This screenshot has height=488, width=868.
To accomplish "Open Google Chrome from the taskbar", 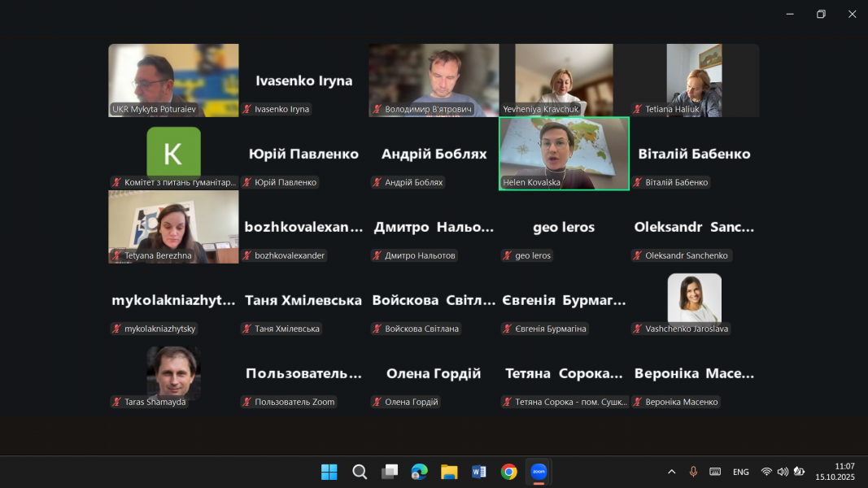I will 509,472.
